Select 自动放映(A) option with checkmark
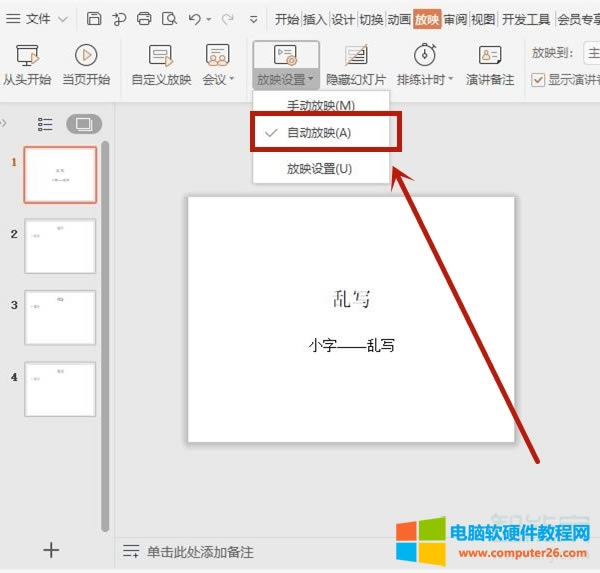The width and height of the screenshot is (600, 573). 319,132
